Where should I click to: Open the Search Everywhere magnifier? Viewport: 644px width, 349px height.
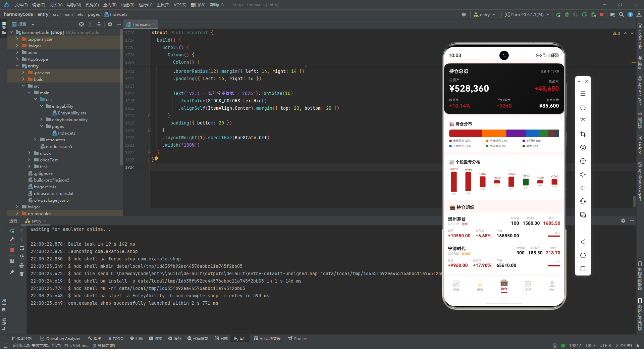click(x=622, y=15)
